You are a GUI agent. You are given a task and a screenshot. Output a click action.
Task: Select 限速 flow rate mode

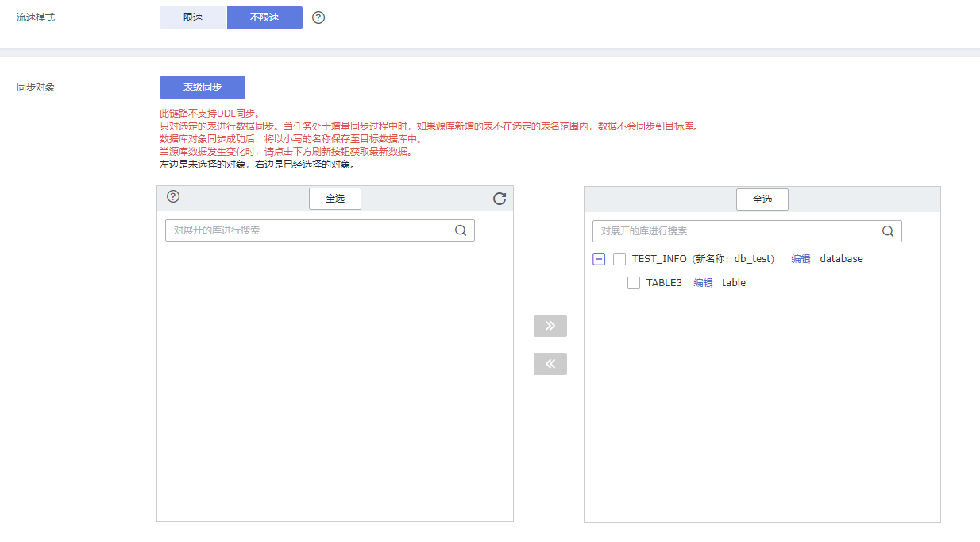(193, 17)
